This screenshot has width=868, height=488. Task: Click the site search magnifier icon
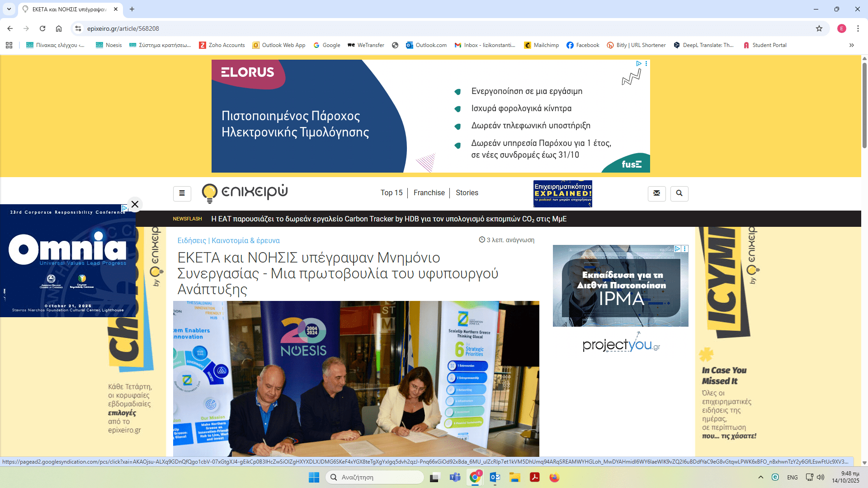click(679, 193)
